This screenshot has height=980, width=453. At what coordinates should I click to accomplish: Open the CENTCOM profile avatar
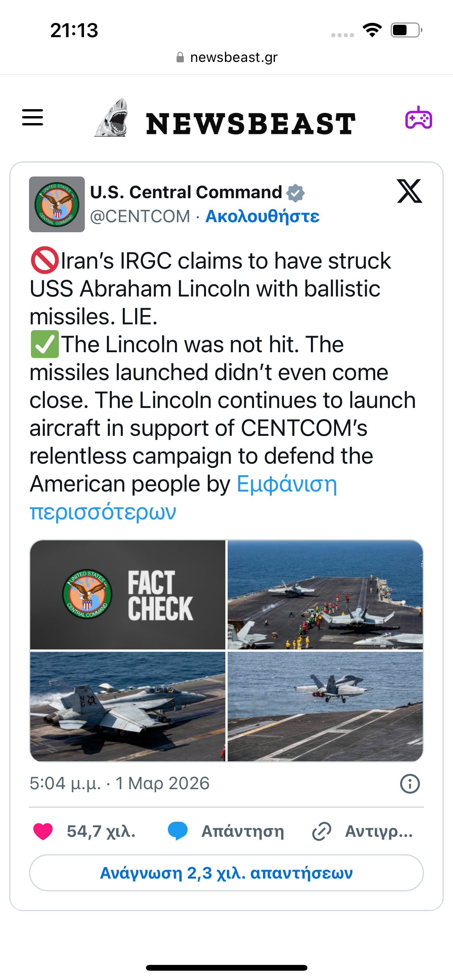[x=57, y=204]
